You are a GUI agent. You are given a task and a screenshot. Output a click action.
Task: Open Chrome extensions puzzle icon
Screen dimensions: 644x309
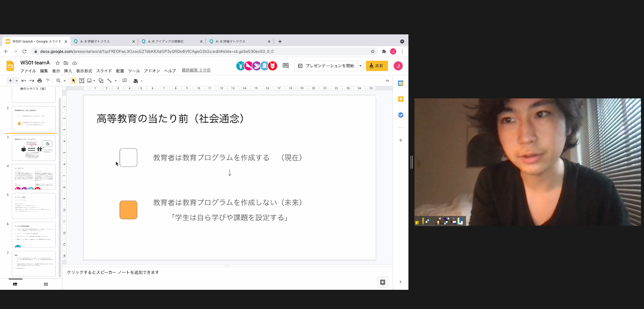[x=384, y=52]
